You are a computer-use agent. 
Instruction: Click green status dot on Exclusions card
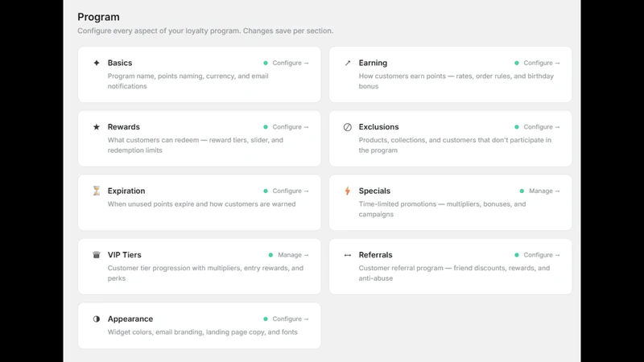pos(517,127)
